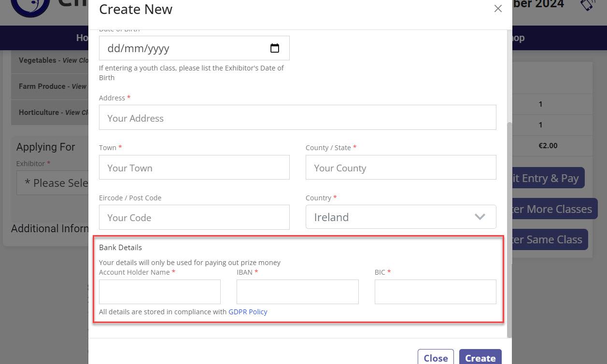Focus the BIC input box
607x364 pixels.
(x=435, y=292)
